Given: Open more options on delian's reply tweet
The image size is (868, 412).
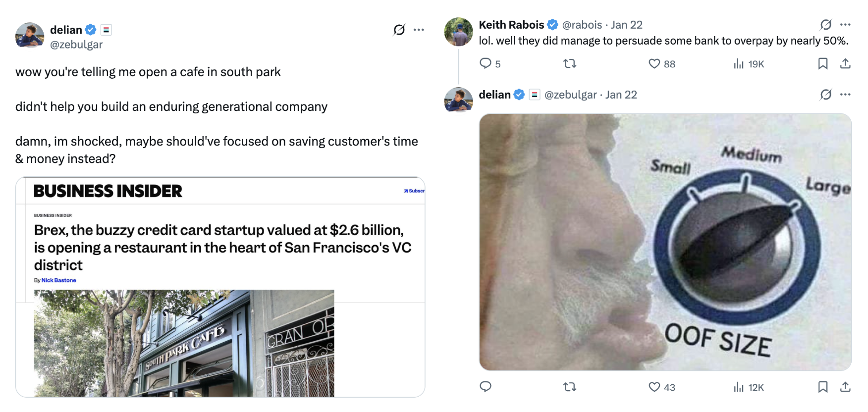Looking at the screenshot, I should coord(845,94).
